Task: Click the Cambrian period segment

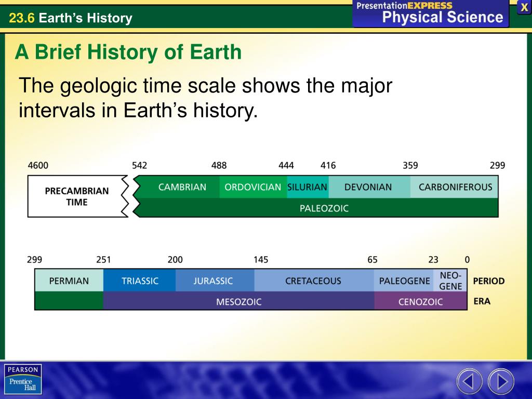Action: click(179, 187)
